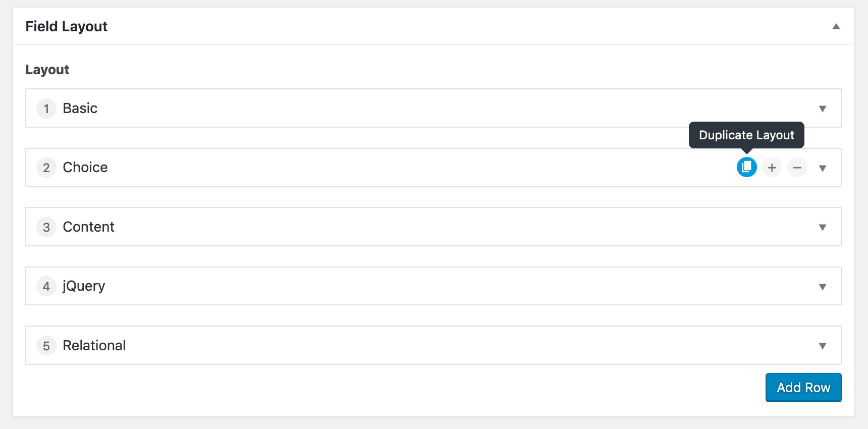Click the number 1 badge on Basic
The image size is (868, 429).
(46, 109)
